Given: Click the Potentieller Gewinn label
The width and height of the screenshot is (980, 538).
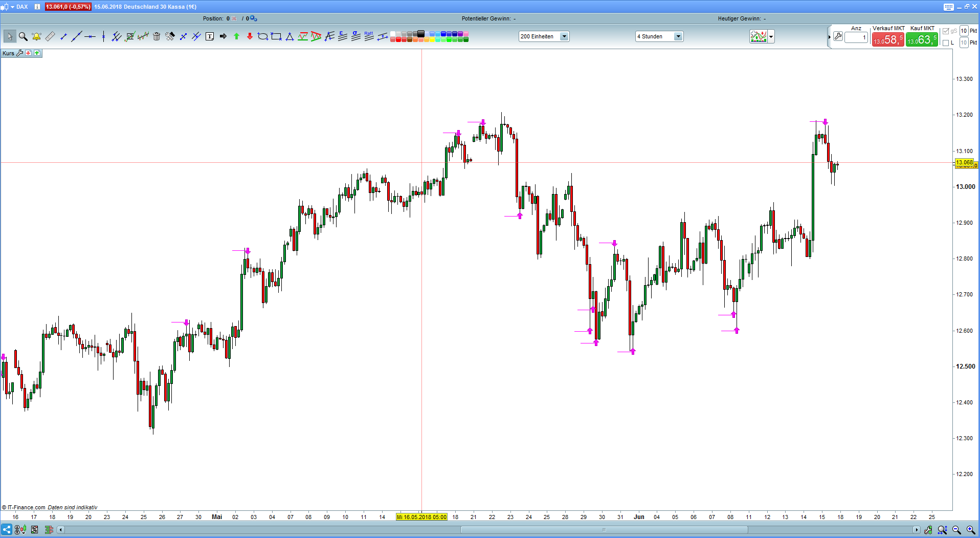Looking at the screenshot, I should tap(486, 18).
